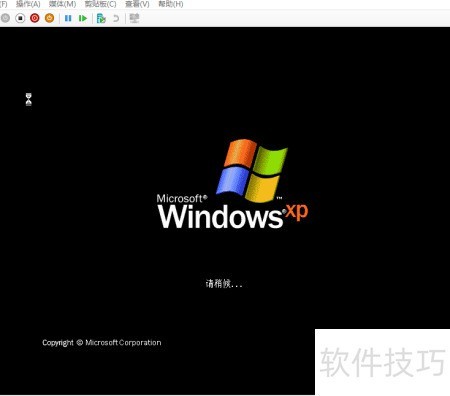Click the 请稍候... text in the VM

pyautogui.click(x=224, y=284)
